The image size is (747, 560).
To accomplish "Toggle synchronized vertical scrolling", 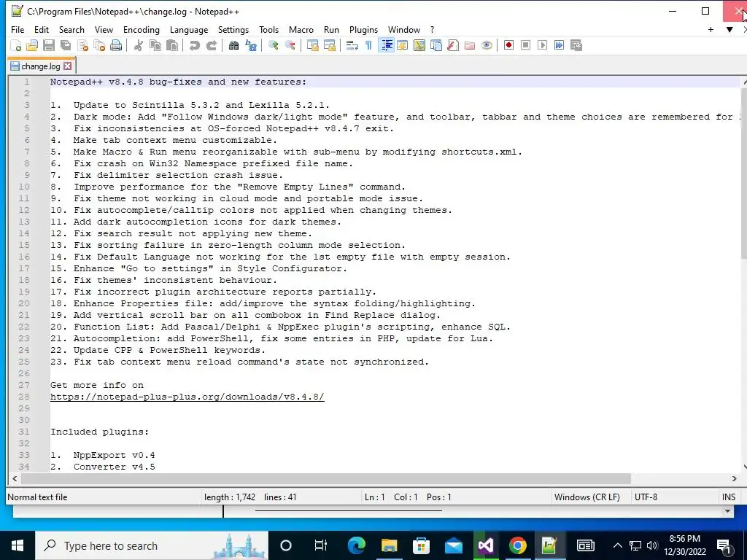I will tap(312, 46).
